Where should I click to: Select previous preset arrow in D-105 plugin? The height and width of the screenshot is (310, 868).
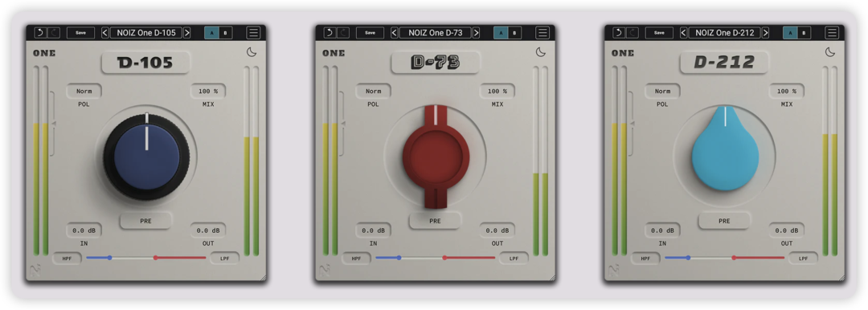pyautogui.click(x=105, y=33)
